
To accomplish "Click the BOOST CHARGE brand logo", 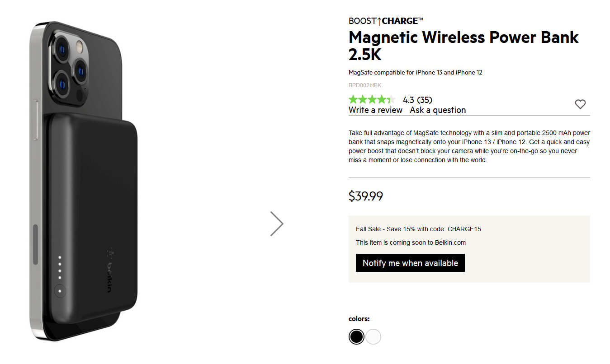I will [x=386, y=21].
